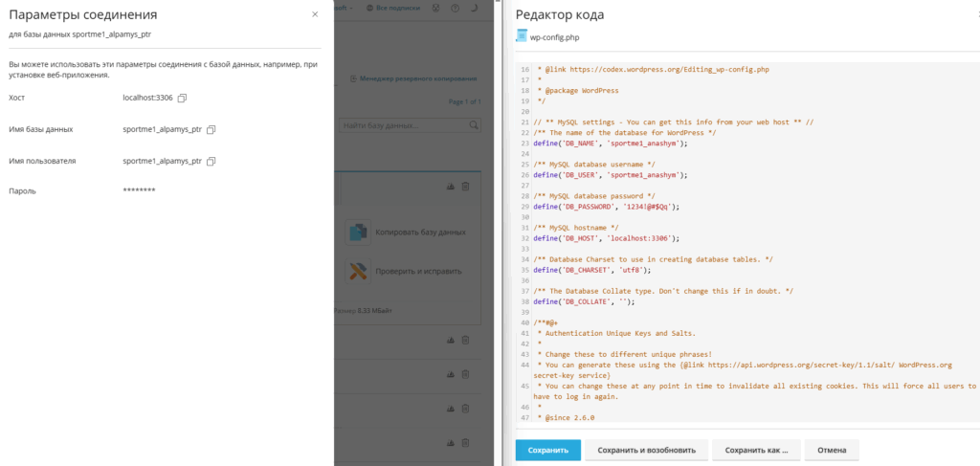Click the 'Сохранить' button

click(547, 450)
